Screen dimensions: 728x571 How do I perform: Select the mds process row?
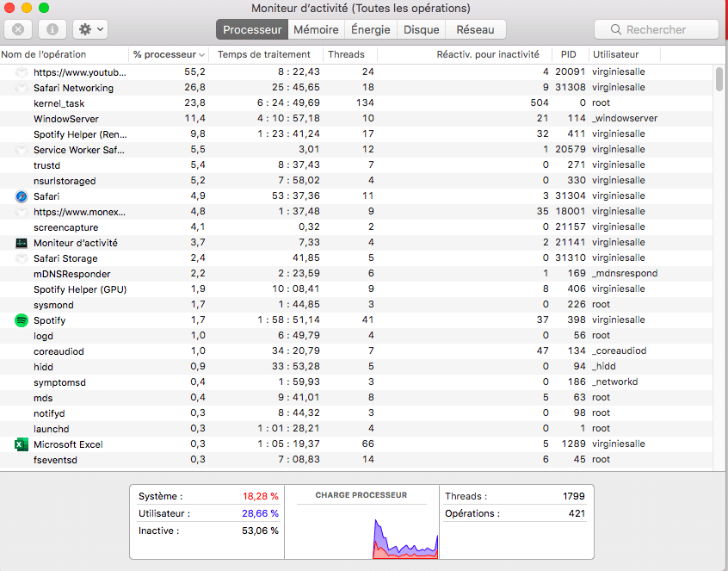[356, 398]
